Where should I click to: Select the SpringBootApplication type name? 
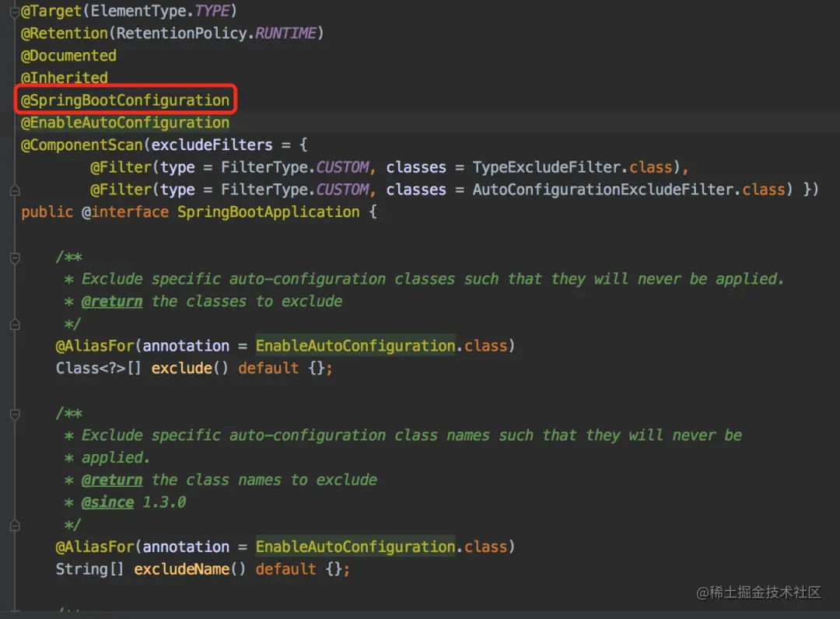pos(268,212)
